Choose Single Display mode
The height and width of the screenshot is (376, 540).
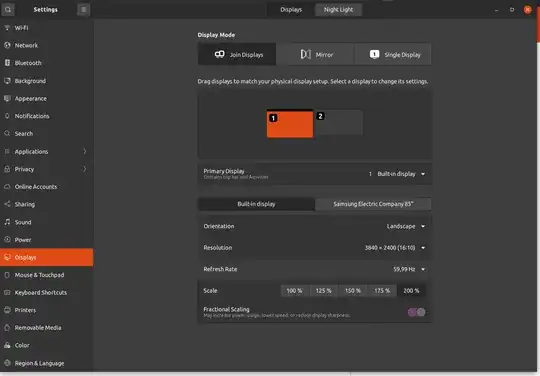394,54
